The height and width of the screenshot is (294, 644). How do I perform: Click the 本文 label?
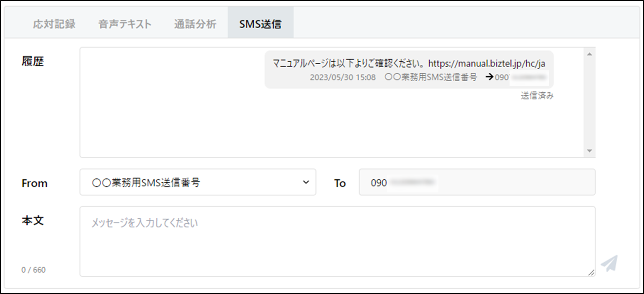33,221
